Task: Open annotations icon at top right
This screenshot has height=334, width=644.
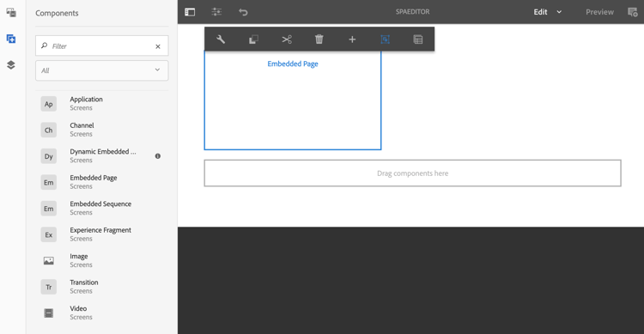Action: coord(633,12)
